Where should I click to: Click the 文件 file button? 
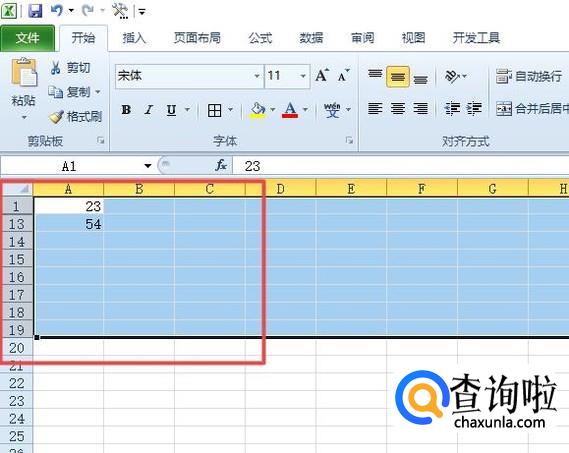[x=28, y=38]
